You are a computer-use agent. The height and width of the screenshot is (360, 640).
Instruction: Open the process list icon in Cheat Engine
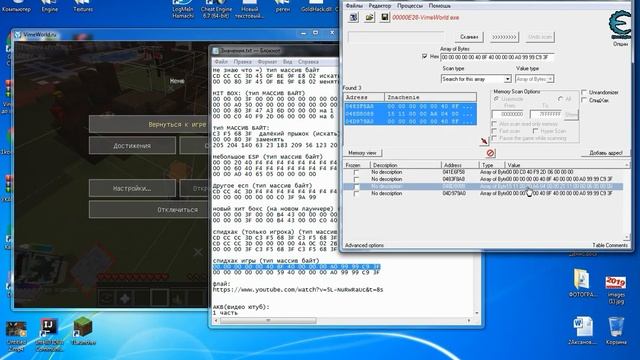353,18
